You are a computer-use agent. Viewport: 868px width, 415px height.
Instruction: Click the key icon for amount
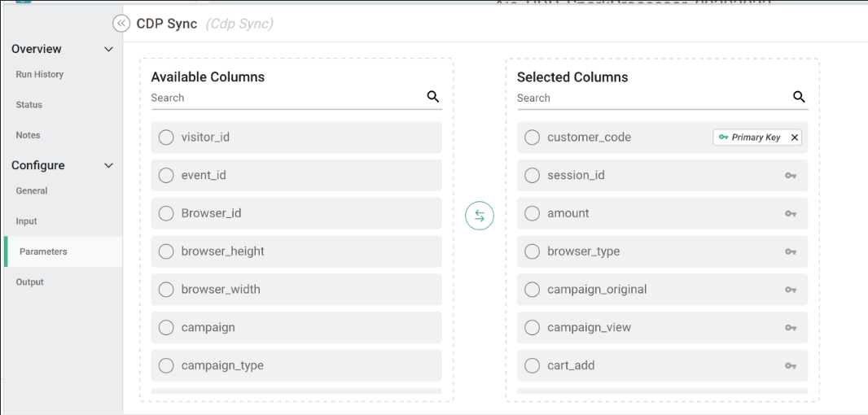tap(790, 214)
